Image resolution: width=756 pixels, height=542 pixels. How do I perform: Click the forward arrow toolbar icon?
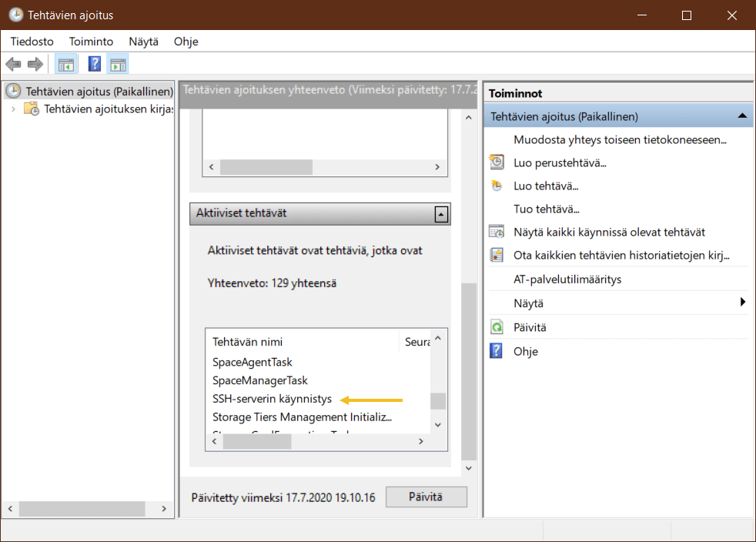(x=35, y=64)
